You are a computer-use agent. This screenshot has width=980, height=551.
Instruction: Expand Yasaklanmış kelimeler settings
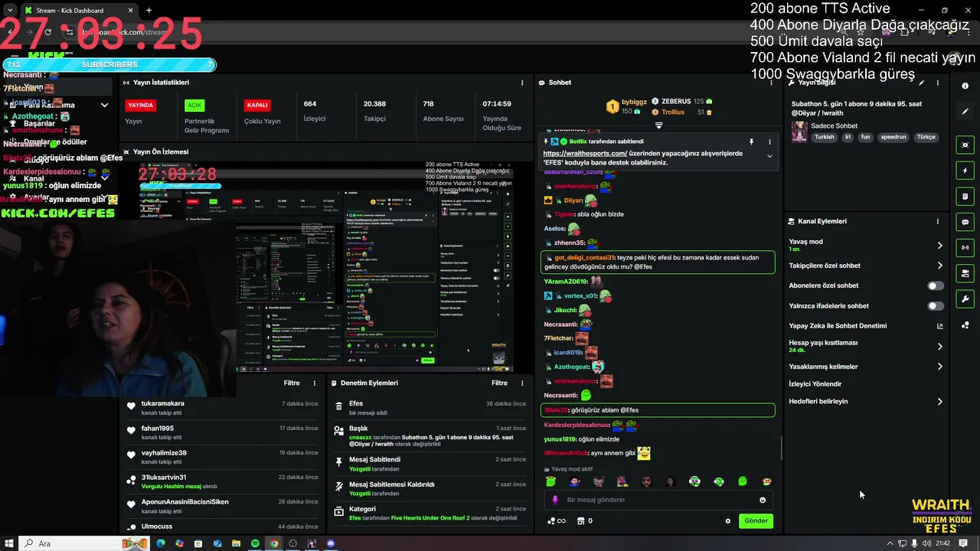coord(940,367)
